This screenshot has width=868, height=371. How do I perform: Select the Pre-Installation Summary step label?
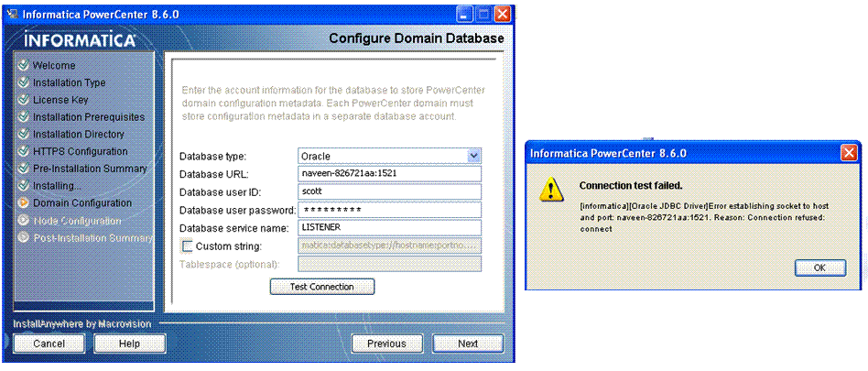pos(90,169)
